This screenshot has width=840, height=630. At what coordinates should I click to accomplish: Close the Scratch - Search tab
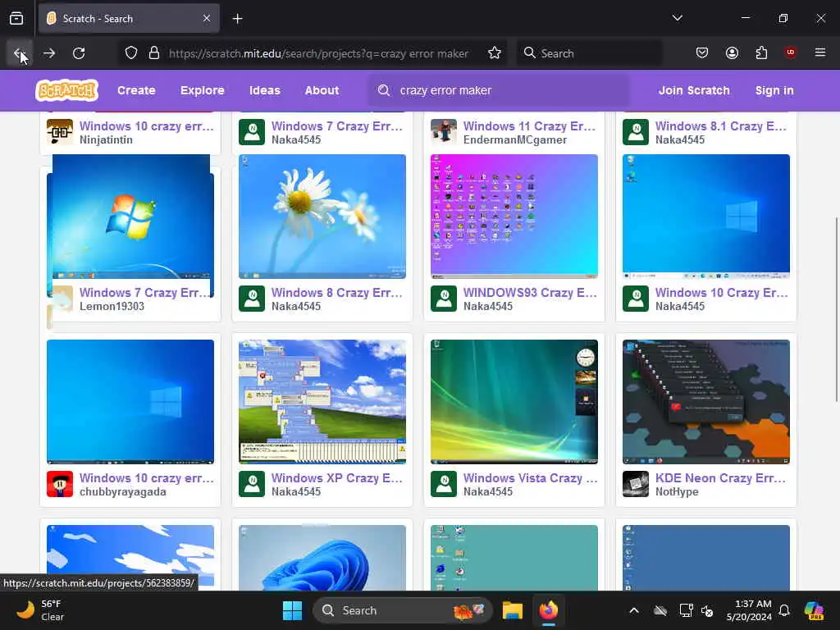pos(207,19)
